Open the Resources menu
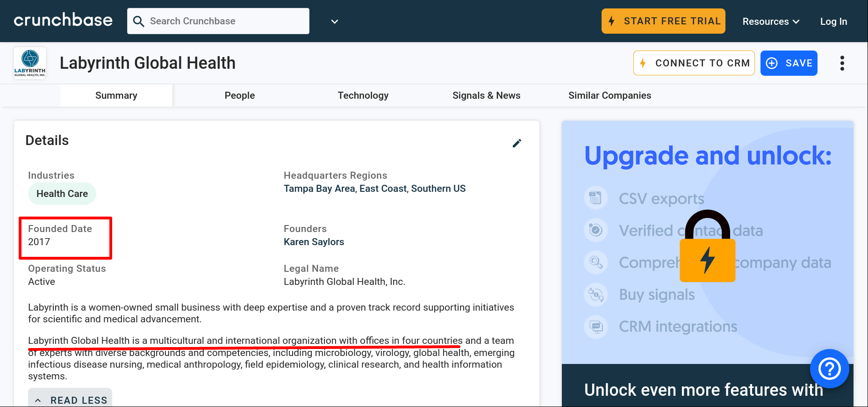 point(771,22)
